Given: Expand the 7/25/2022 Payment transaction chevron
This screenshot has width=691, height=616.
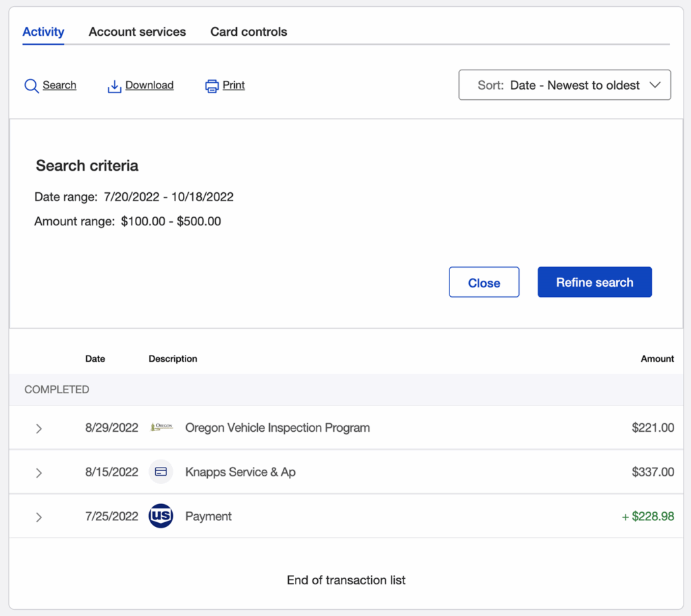Looking at the screenshot, I should [x=38, y=517].
